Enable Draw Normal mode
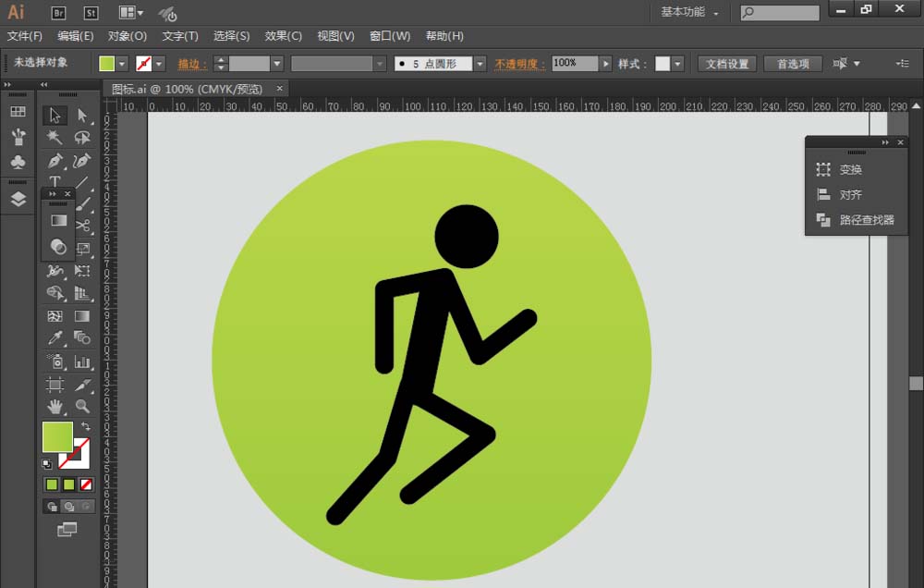Image resolution: width=924 pixels, height=588 pixels. click(x=52, y=507)
